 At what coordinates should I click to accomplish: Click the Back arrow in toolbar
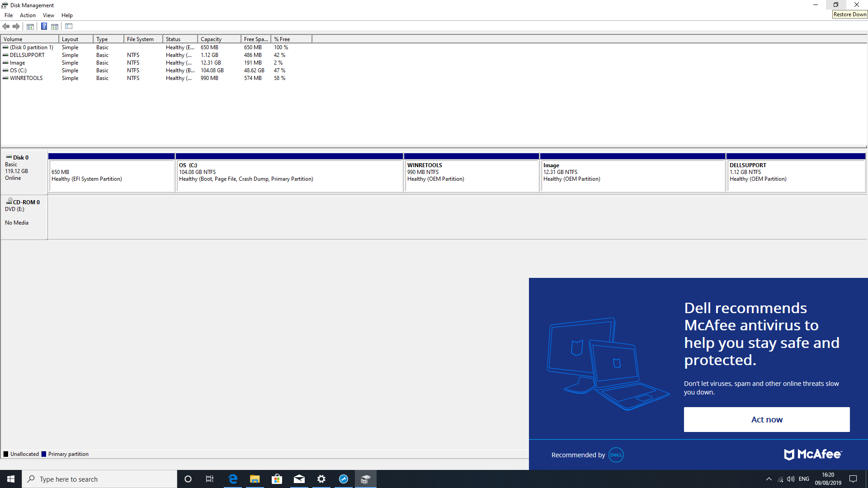tap(6, 26)
